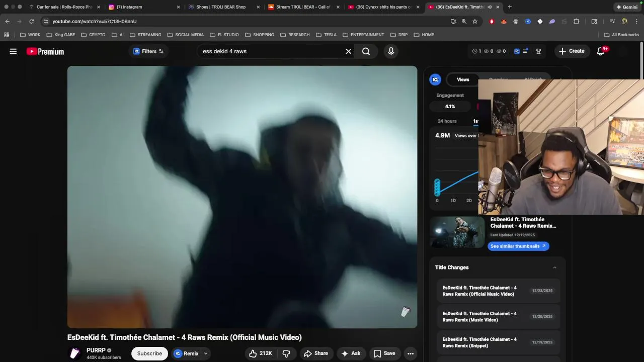Image resolution: width=644 pixels, height=362 pixels.
Task: Like the video with thumbs up
Action: click(x=260, y=353)
